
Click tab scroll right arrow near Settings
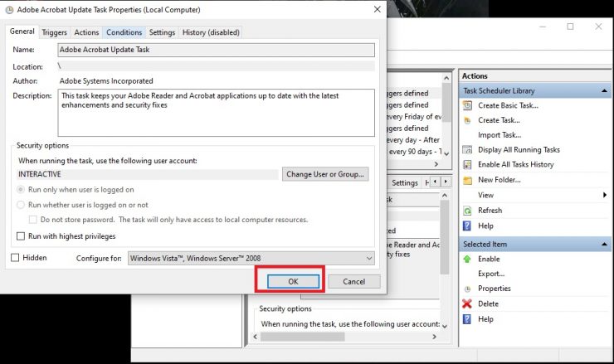click(446, 182)
